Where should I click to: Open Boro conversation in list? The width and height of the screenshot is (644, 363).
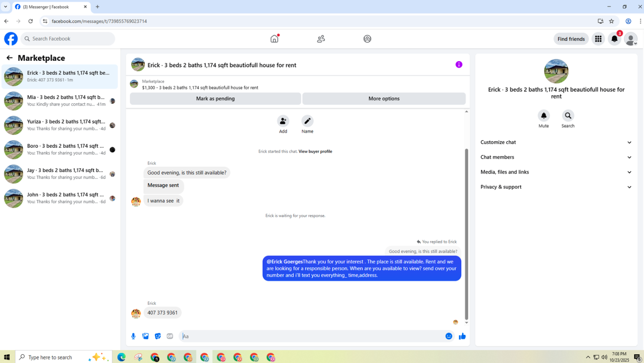(x=60, y=149)
